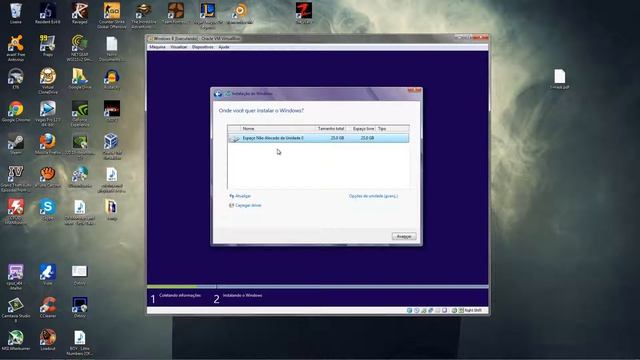Launch Grand Theft Auto IV shortcut

tap(16, 179)
